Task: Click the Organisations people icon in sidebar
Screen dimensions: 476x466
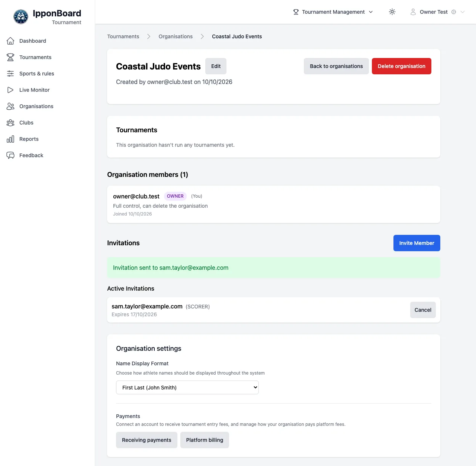Action: click(x=10, y=106)
